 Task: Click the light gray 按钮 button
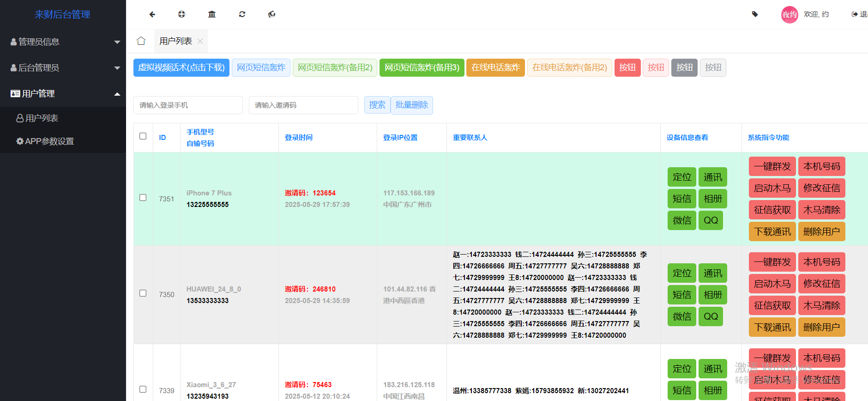tap(713, 67)
